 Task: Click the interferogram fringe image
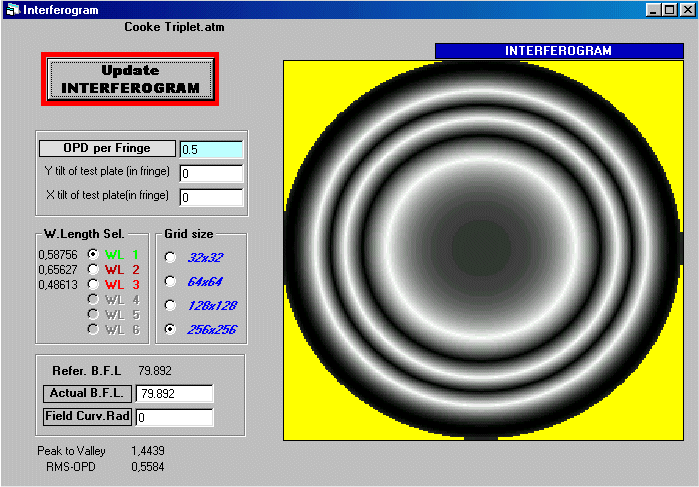click(x=483, y=250)
